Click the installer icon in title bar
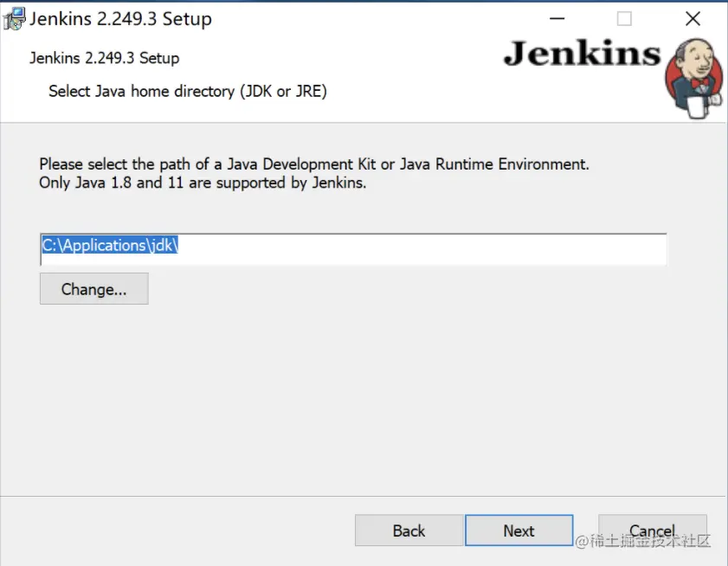The width and height of the screenshot is (728, 566). click(14, 19)
